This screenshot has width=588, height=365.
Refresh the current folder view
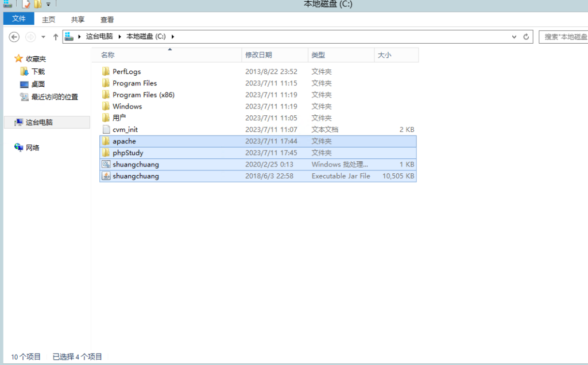526,37
